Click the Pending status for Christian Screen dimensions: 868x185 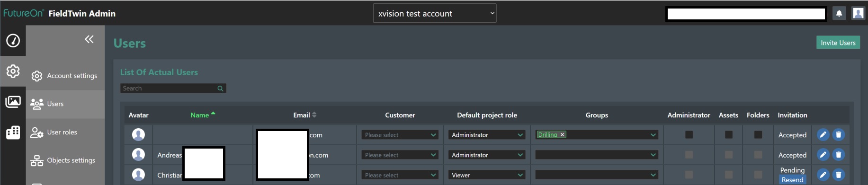pos(792,170)
